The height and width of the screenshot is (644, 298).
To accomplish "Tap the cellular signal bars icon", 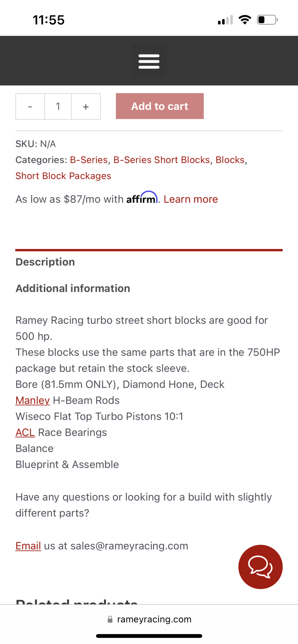I will [225, 20].
